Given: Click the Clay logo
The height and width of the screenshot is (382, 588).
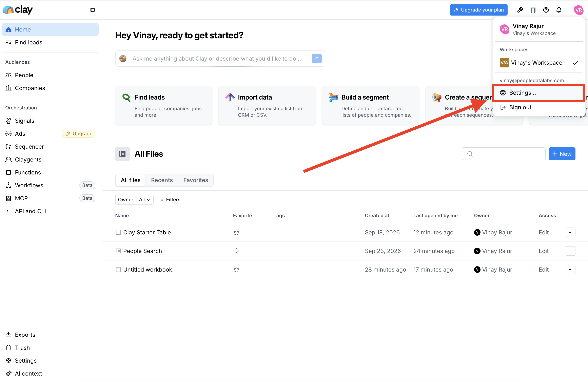Looking at the screenshot, I should [x=18, y=10].
